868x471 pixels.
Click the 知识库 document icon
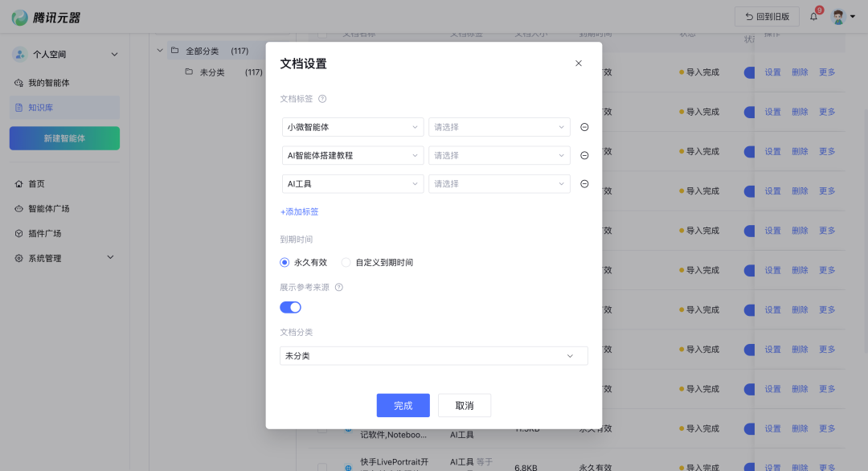18,108
